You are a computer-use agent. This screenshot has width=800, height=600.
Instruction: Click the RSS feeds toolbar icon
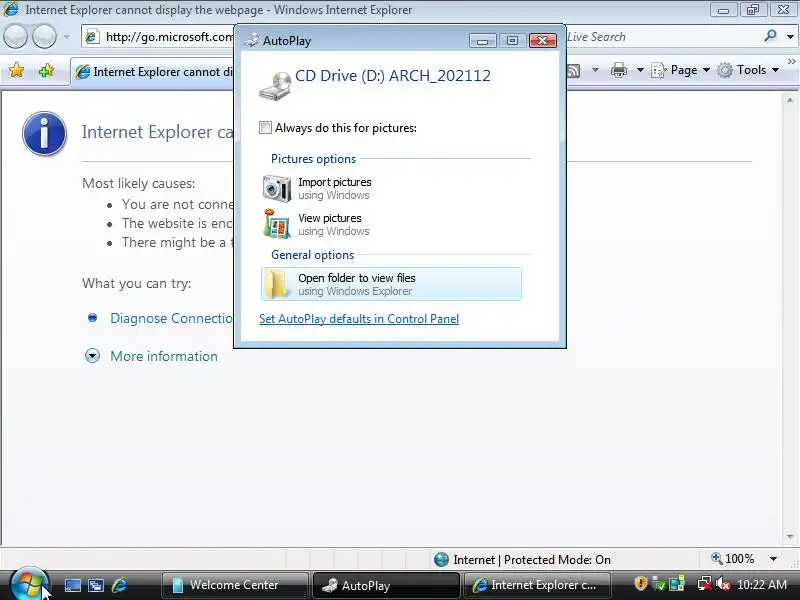pyautogui.click(x=574, y=70)
